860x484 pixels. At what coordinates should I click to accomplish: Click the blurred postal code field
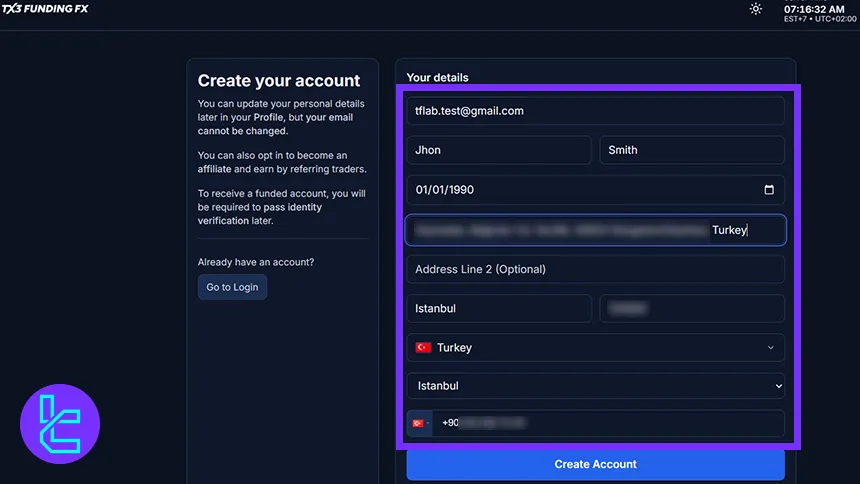pyautogui.click(x=691, y=309)
